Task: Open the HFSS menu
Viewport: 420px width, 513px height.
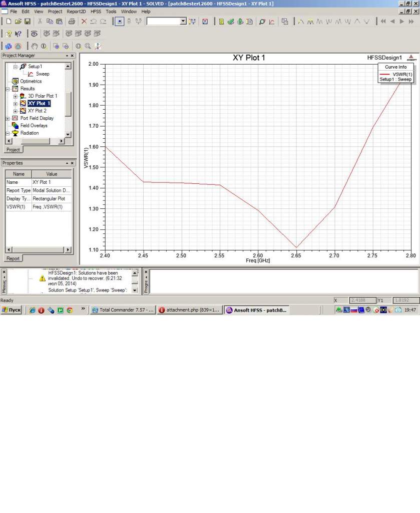Action: [x=95, y=11]
